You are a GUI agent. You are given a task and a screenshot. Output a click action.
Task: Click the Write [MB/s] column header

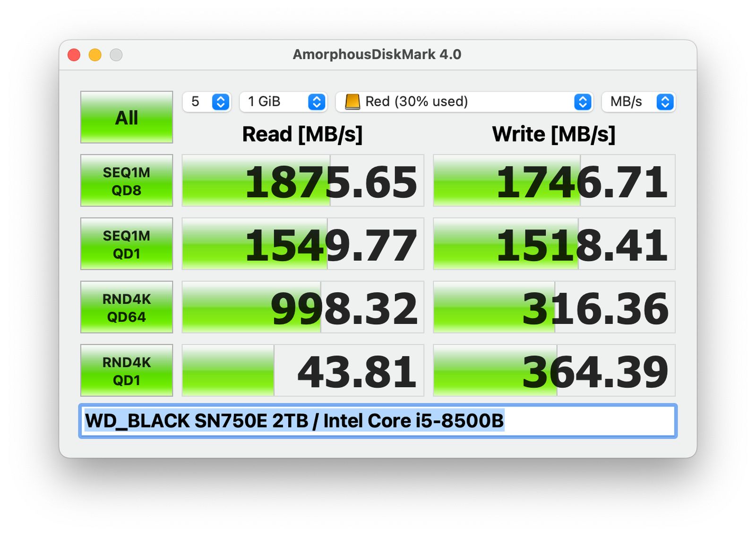tap(554, 135)
